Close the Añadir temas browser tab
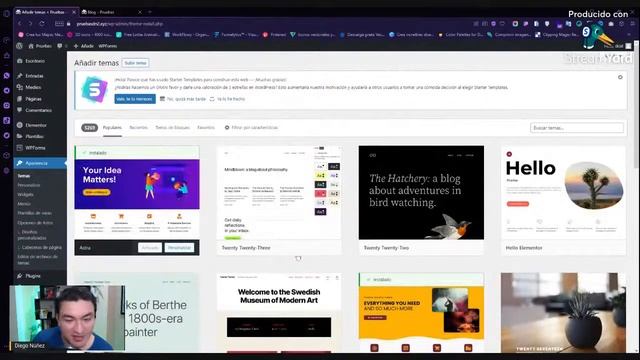The width and height of the screenshot is (640, 360). 74,12
